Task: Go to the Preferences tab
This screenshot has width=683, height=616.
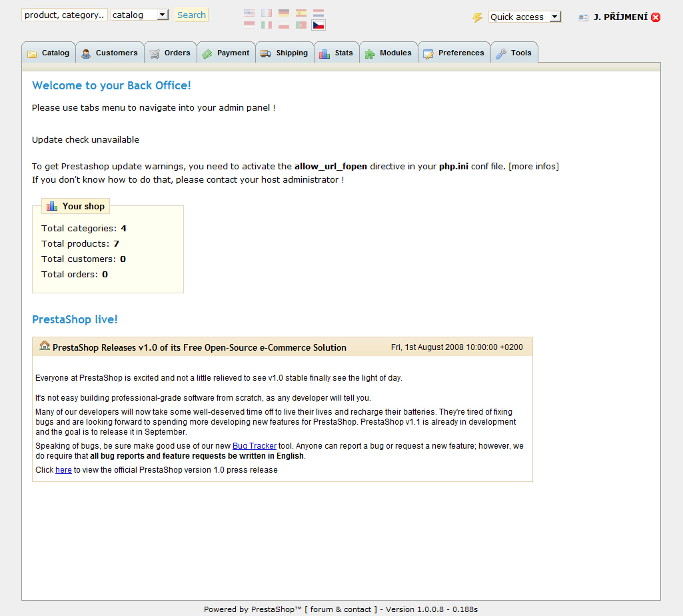Action: click(x=454, y=53)
